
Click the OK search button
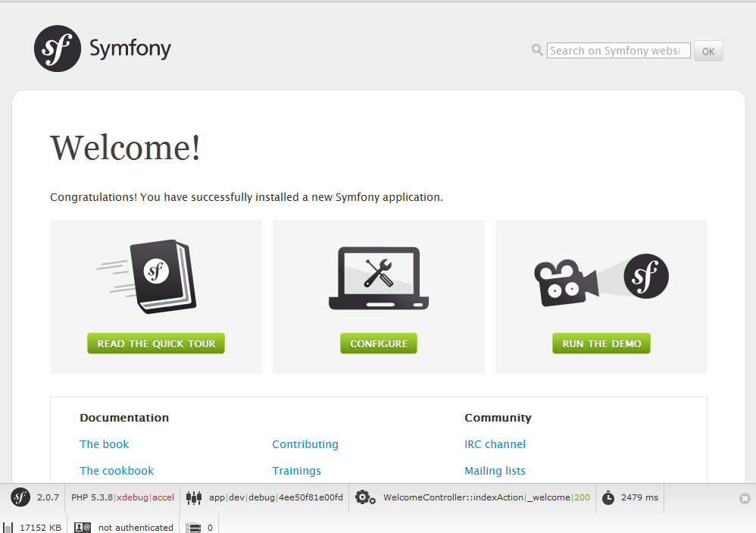point(708,51)
